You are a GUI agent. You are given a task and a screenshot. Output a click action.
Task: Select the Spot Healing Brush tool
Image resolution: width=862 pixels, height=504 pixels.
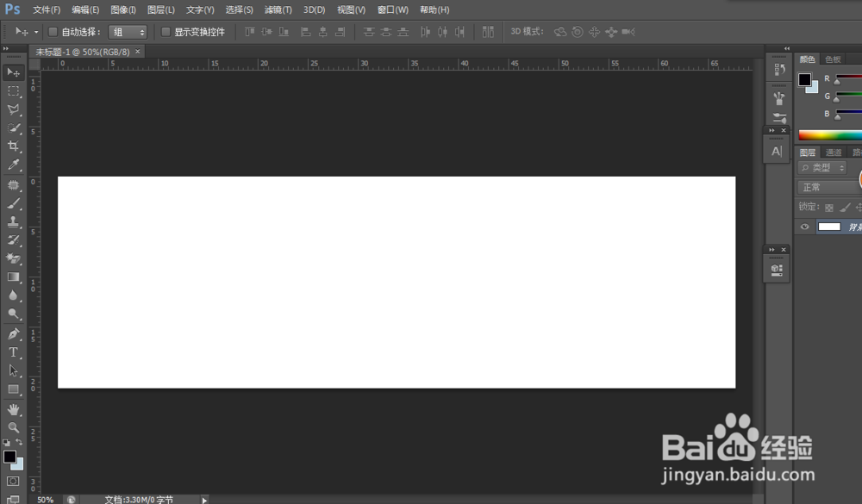point(13,185)
